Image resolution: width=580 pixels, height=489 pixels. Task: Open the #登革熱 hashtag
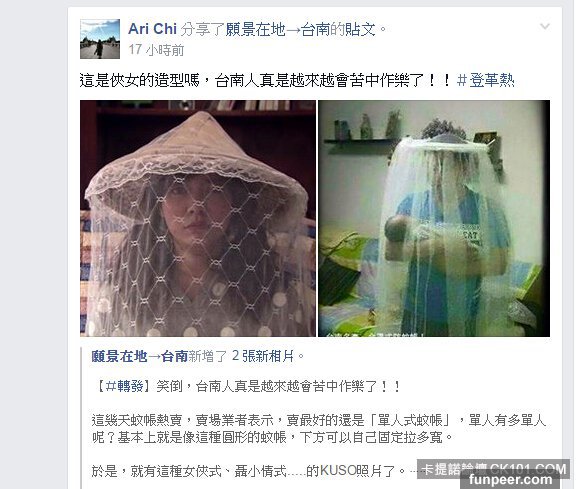485,80
